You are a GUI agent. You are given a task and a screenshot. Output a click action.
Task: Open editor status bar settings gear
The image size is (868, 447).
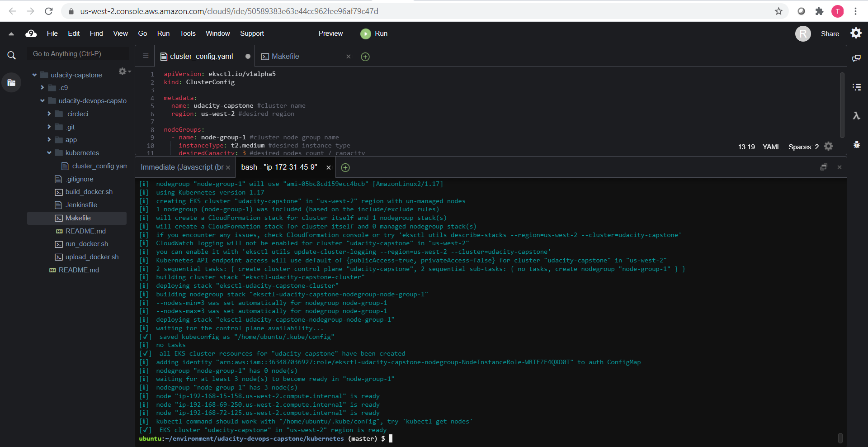click(x=828, y=146)
